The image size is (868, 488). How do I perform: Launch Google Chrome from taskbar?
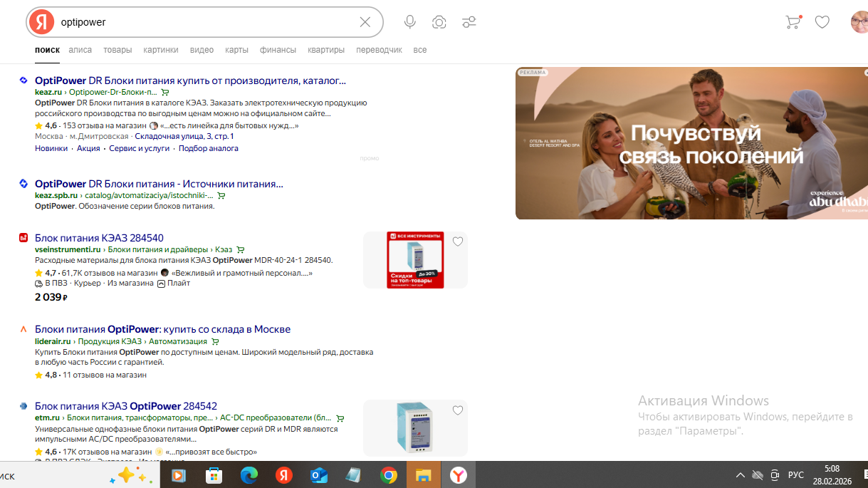coord(388,475)
